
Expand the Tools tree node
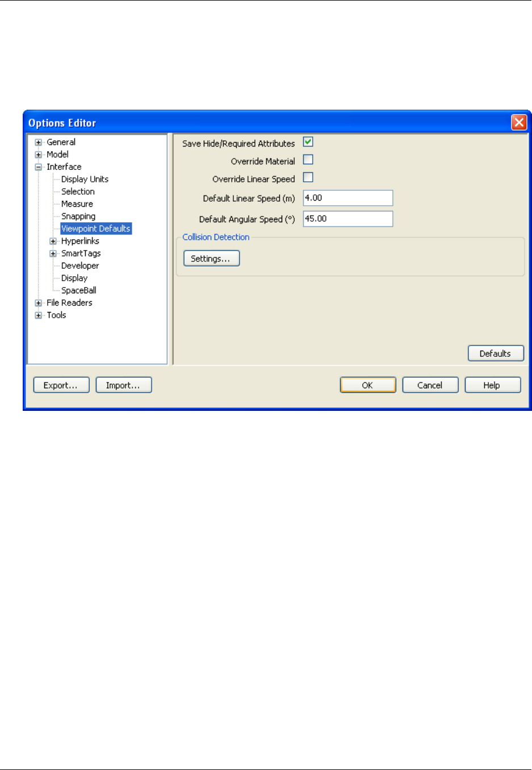click(39, 315)
